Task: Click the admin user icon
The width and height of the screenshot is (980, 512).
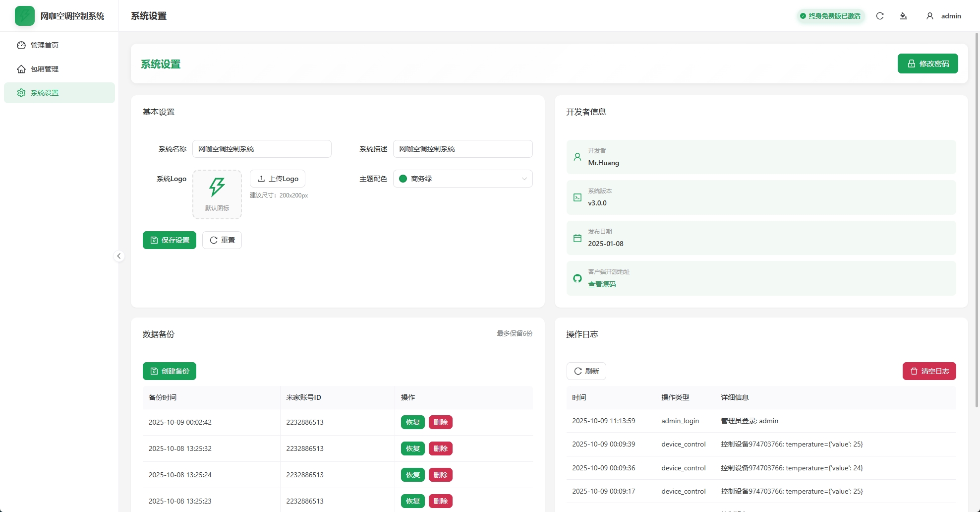Action: point(929,15)
